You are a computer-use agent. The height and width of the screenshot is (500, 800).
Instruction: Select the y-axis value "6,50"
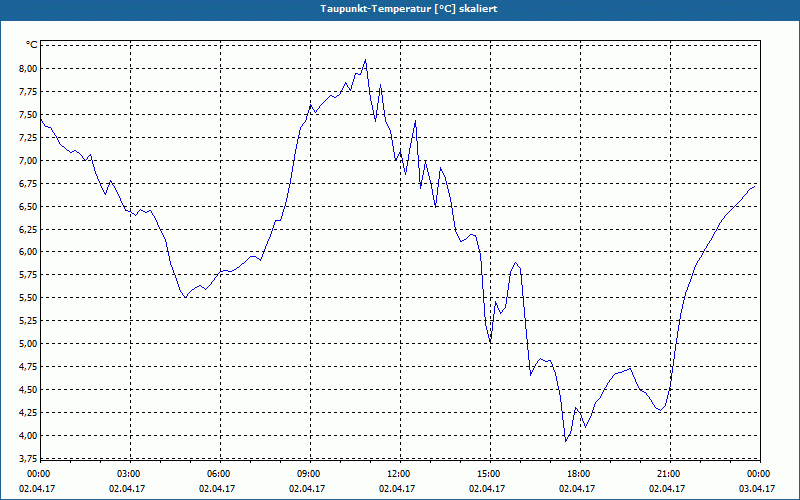click(x=28, y=206)
